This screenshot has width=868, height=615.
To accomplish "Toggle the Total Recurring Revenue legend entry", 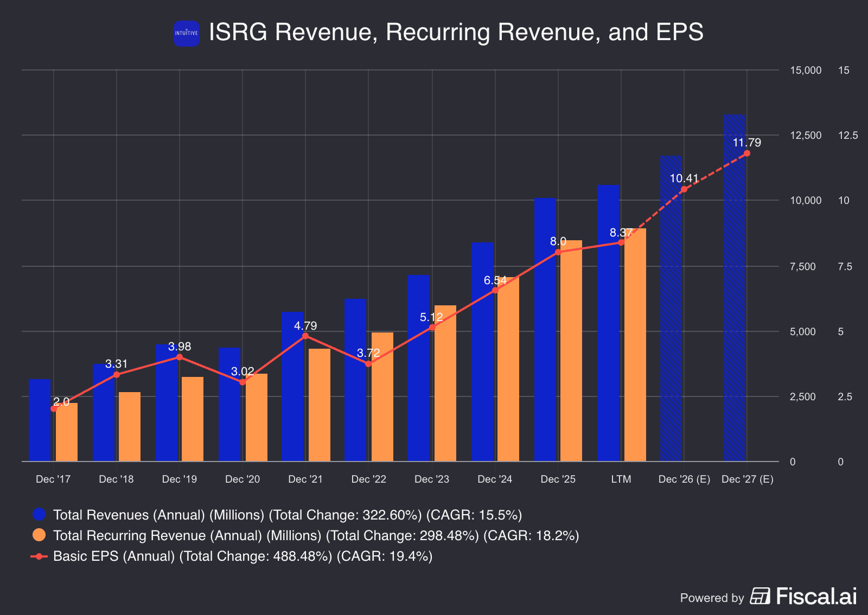I will [x=306, y=535].
